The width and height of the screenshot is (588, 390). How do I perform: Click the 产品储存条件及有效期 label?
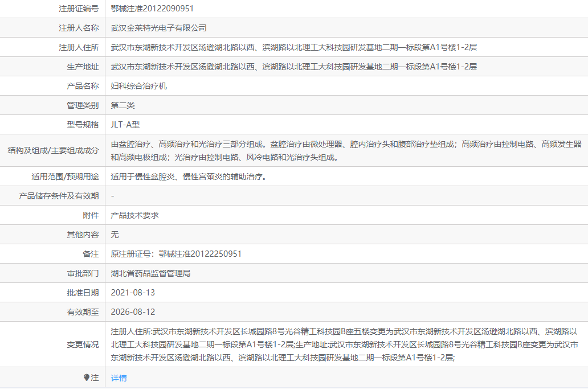pyautogui.click(x=59, y=196)
